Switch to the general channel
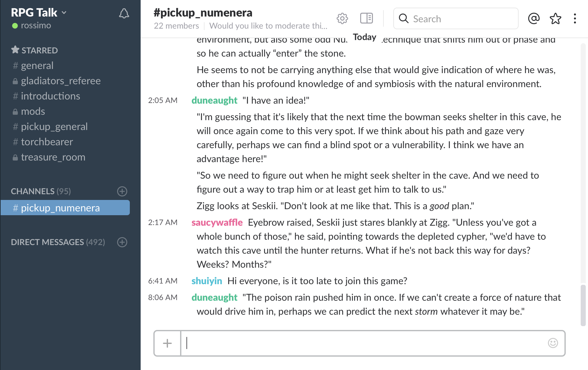This screenshot has width=588, height=370. click(37, 65)
